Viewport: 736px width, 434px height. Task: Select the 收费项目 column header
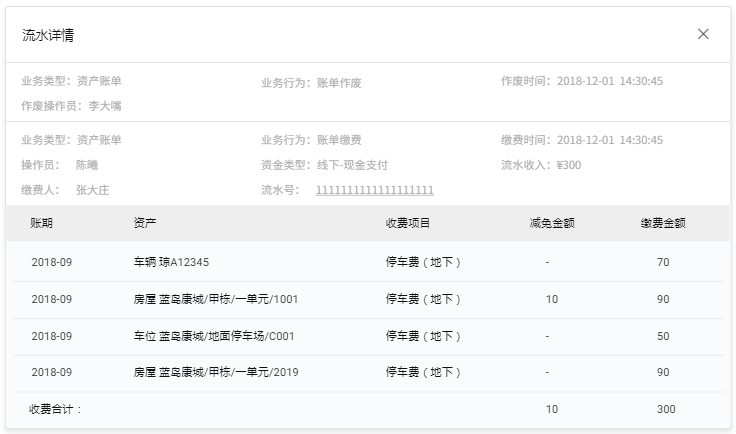tap(408, 224)
